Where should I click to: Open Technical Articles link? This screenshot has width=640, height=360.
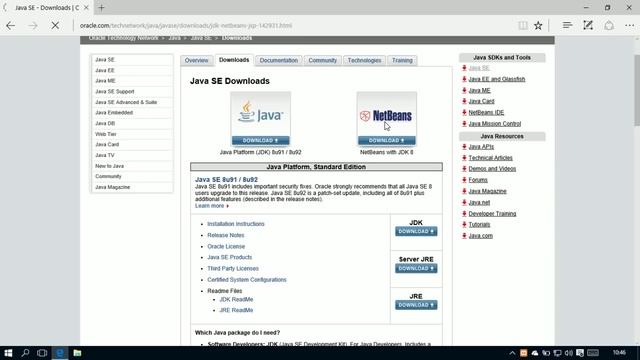click(x=490, y=158)
